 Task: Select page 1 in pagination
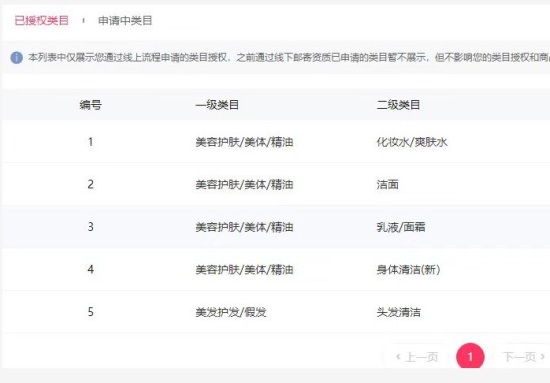tap(470, 357)
